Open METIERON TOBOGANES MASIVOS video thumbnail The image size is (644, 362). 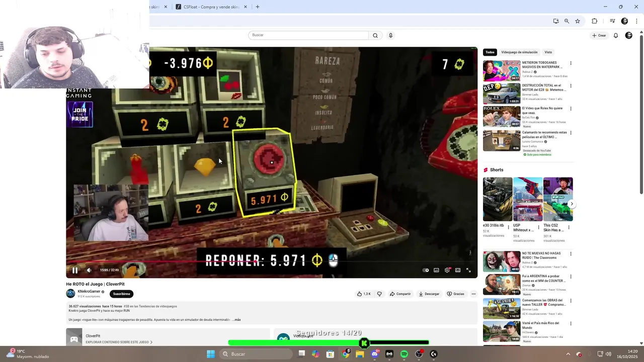(502, 71)
